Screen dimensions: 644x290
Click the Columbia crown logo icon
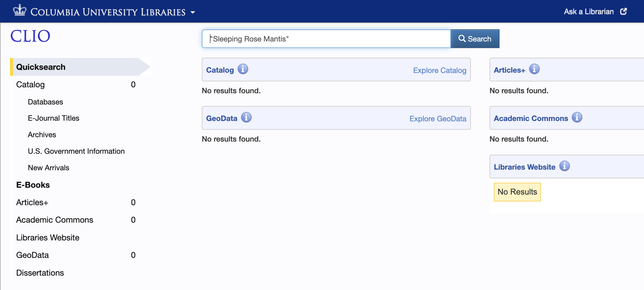20,10
